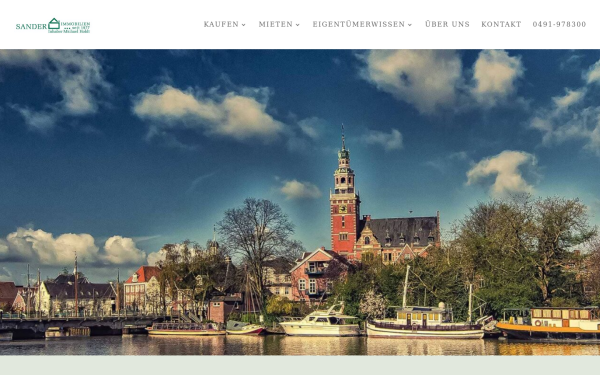
Task: Expand the Mieten dropdown chevron
Action: pyautogui.click(x=298, y=25)
